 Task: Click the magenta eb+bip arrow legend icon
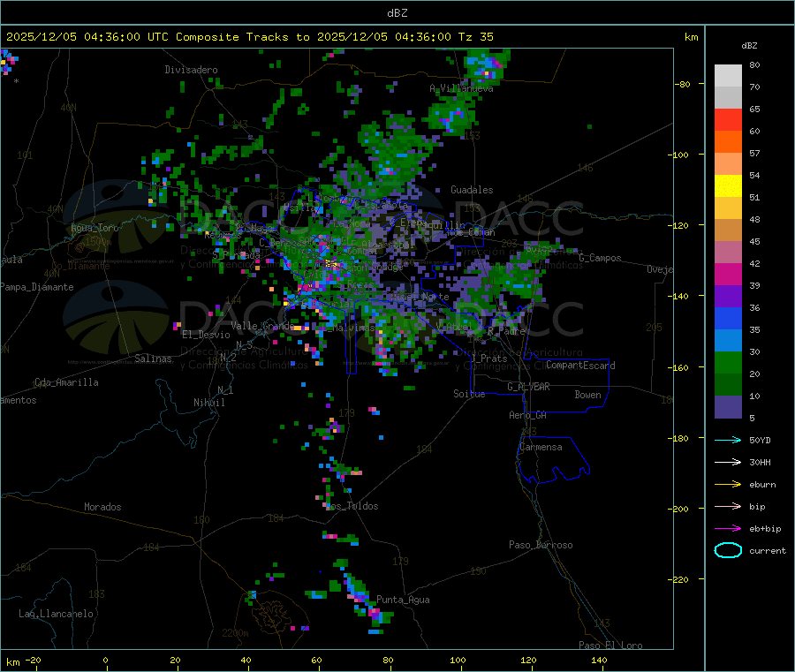pos(728,529)
